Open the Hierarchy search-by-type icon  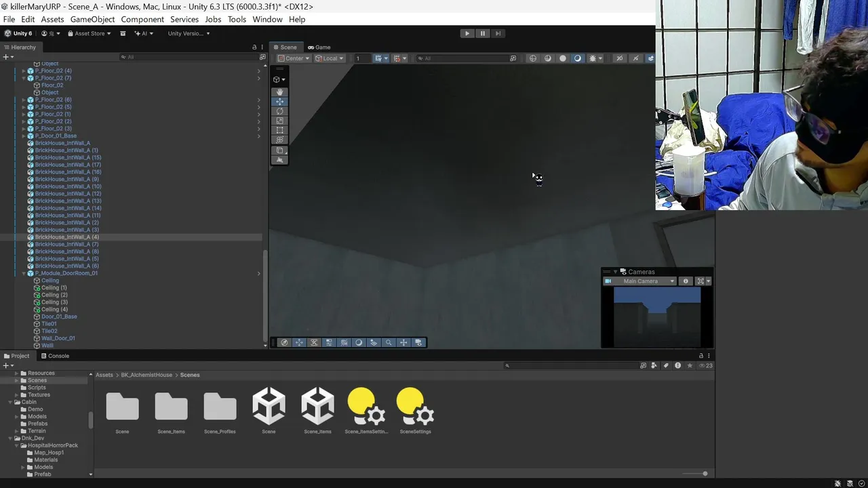click(x=262, y=57)
